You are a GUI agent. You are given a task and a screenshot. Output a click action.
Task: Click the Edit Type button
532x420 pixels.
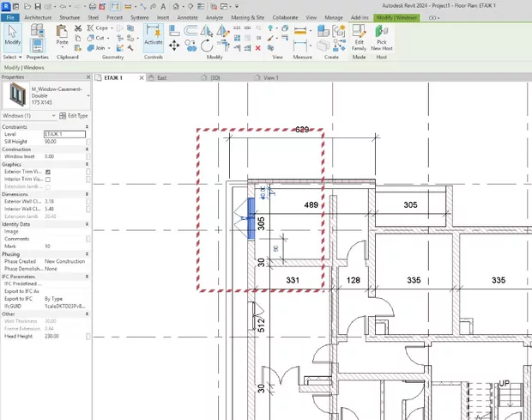(71, 116)
